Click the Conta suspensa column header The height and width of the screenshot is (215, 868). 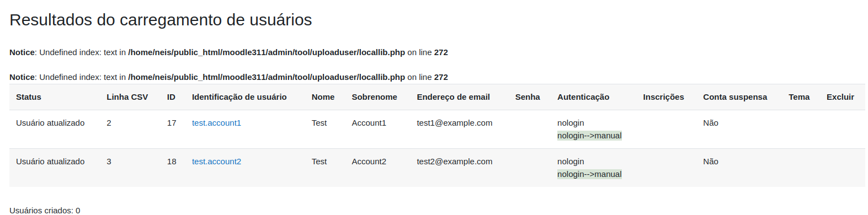[x=735, y=97]
